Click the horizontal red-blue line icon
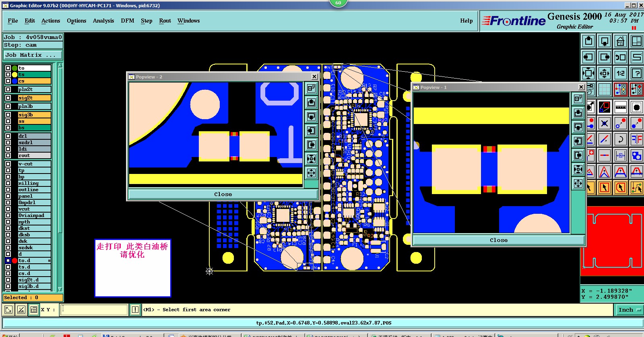The height and width of the screenshot is (337, 644). tap(605, 155)
